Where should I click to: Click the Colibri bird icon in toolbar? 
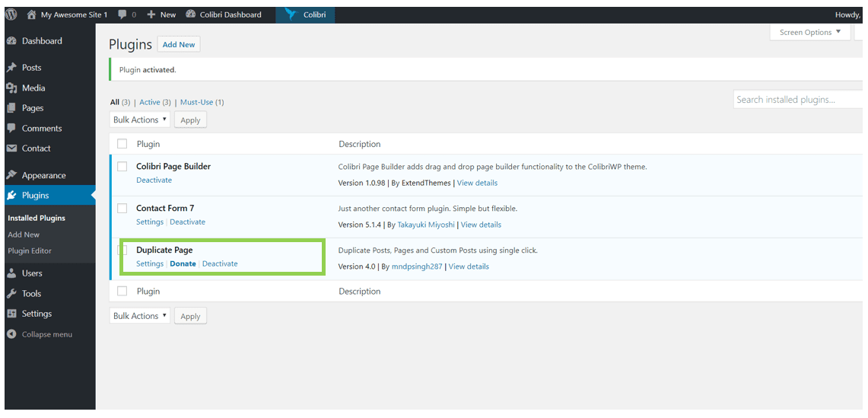[290, 14]
